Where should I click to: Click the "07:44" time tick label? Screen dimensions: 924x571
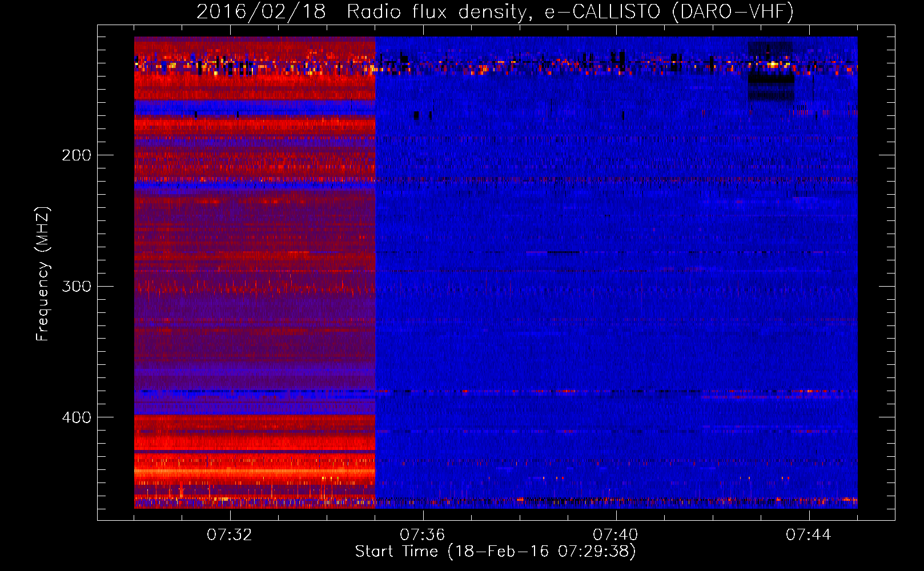[x=809, y=535]
